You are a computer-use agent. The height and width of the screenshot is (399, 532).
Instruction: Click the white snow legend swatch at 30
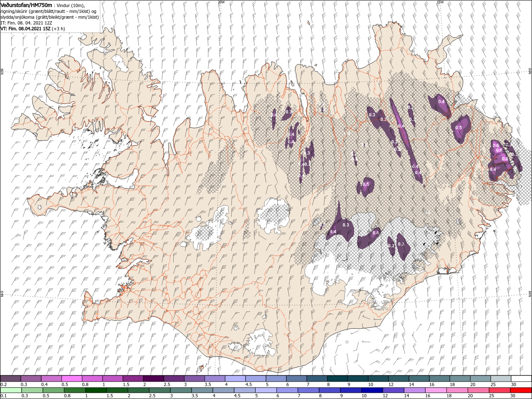[521, 378]
